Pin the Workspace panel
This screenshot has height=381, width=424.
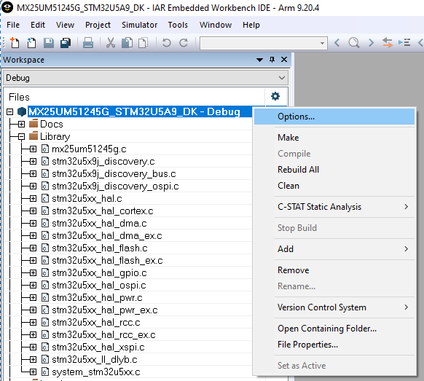pos(272,60)
